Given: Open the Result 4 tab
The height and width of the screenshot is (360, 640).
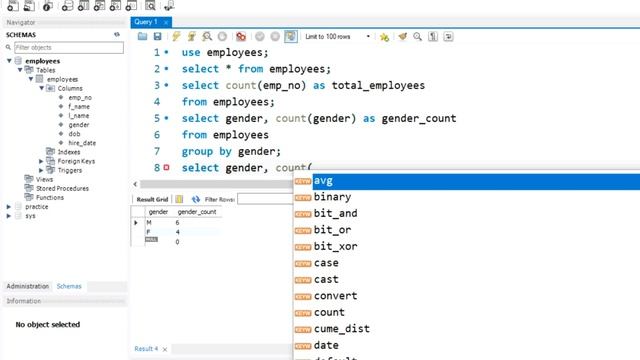Looking at the screenshot, I should 146,349.
